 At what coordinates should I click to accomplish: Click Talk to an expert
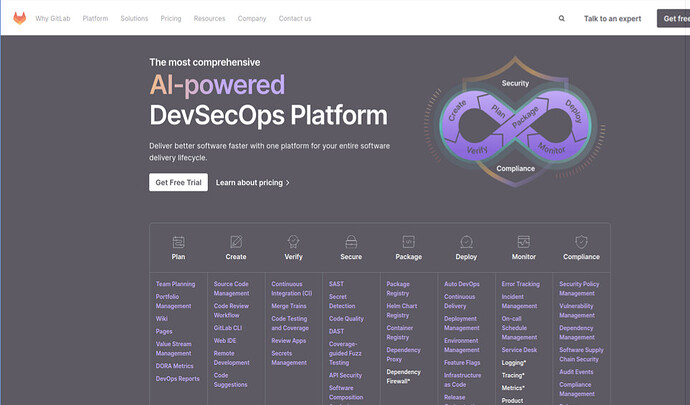click(612, 18)
